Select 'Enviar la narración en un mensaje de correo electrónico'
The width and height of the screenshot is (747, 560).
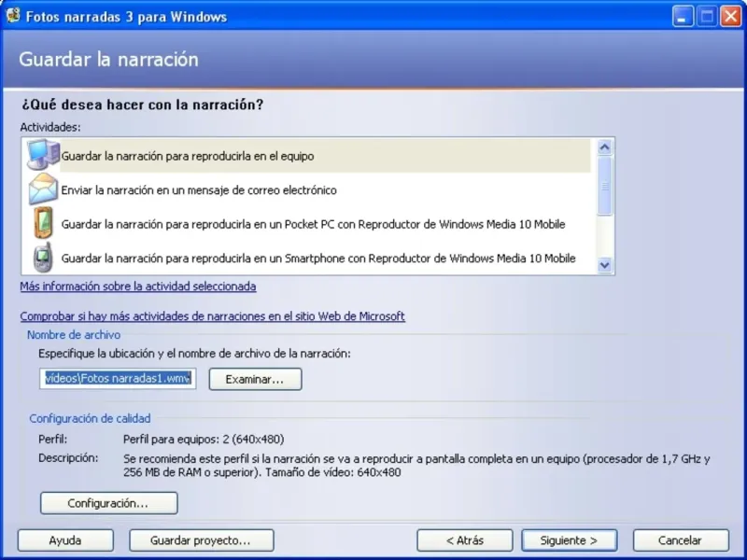(309, 190)
